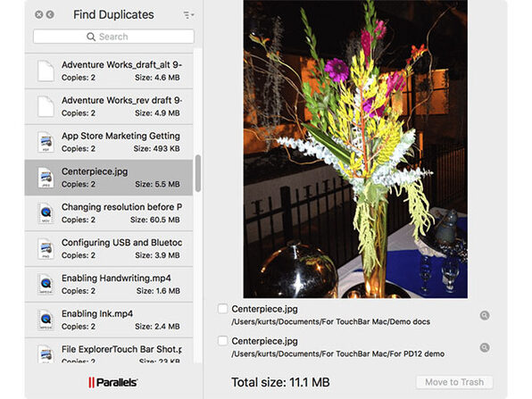The image size is (532, 399).
Task: Click the Search input field
Action: click(113, 37)
